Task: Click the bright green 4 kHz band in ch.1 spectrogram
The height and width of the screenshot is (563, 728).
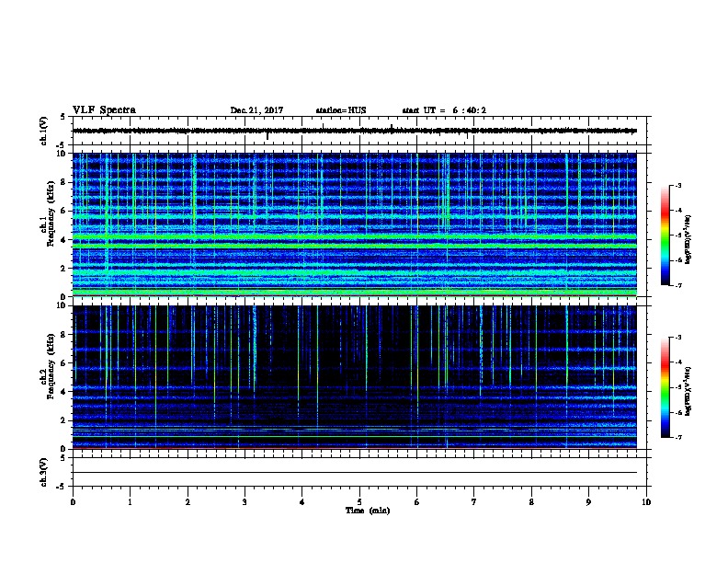Action: click(354, 237)
